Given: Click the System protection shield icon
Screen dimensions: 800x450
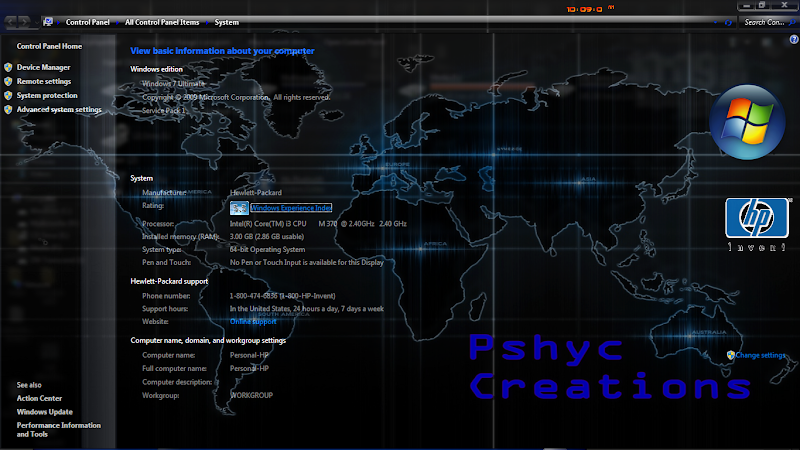Looking at the screenshot, I should pos(8,95).
